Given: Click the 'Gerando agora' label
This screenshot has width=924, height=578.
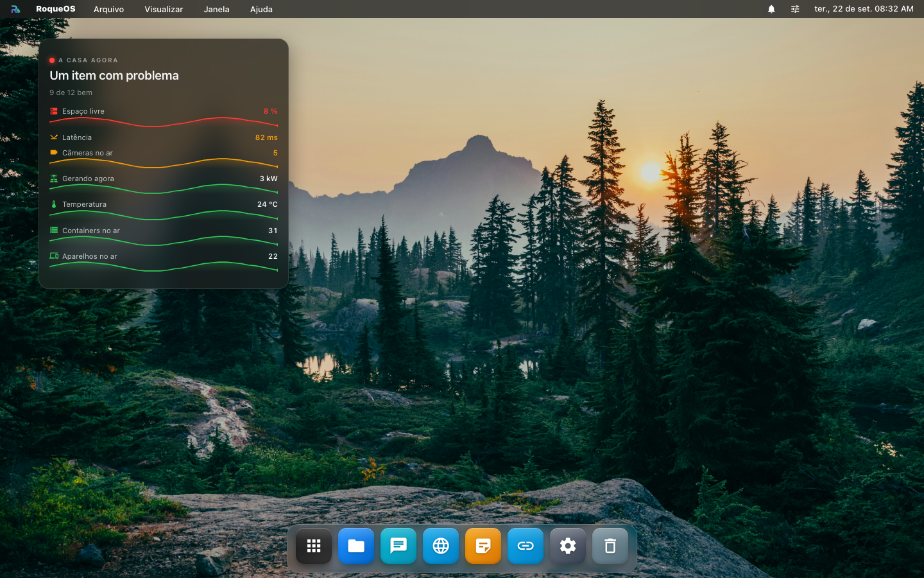Looking at the screenshot, I should 88,179.
